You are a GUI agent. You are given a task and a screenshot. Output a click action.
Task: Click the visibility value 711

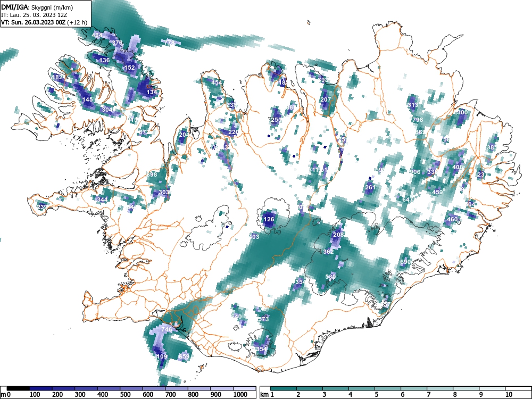[x=313, y=170]
